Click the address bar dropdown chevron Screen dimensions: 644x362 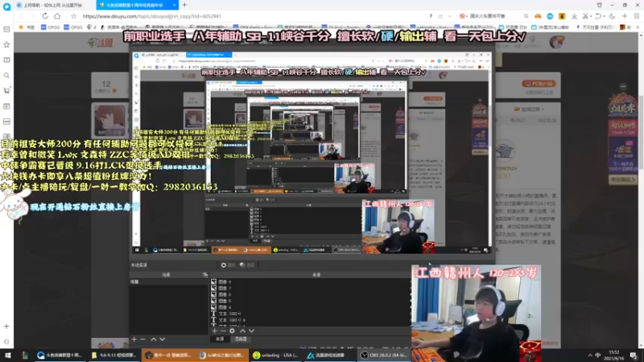tap(450, 16)
